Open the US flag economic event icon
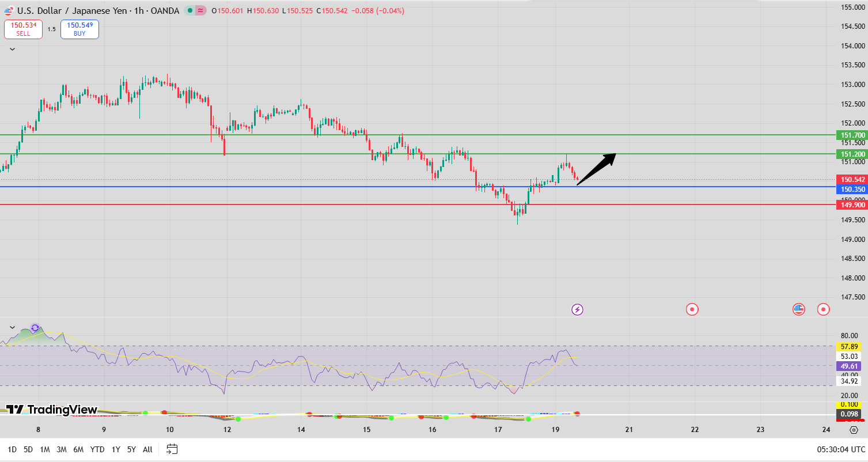 [x=798, y=309]
